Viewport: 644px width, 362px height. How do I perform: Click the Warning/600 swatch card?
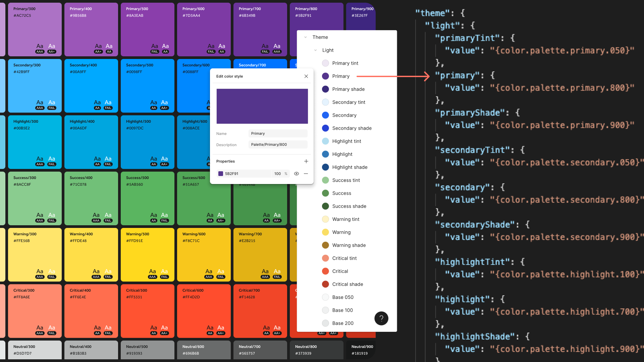click(x=204, y=255)
